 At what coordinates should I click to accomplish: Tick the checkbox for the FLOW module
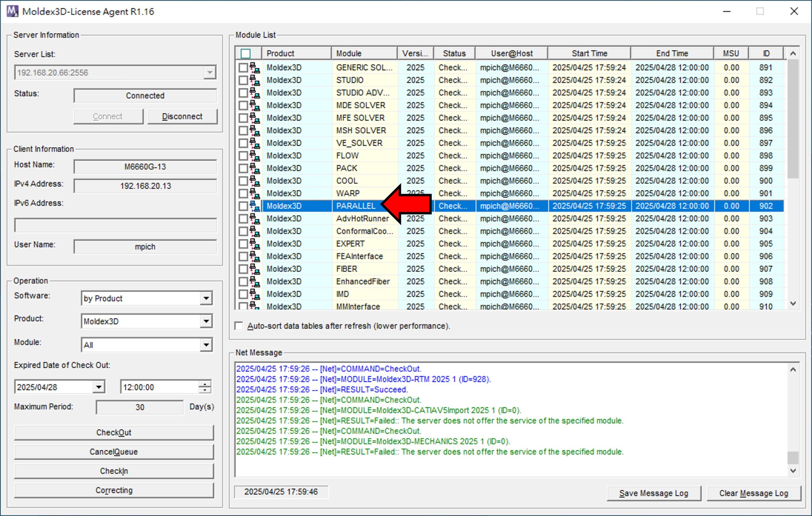[x=243, y=156]
